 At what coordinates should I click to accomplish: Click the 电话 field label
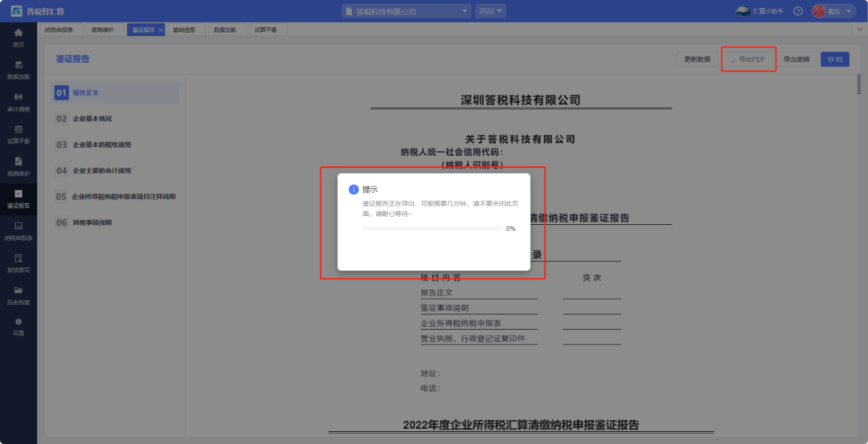click(430, 388)
